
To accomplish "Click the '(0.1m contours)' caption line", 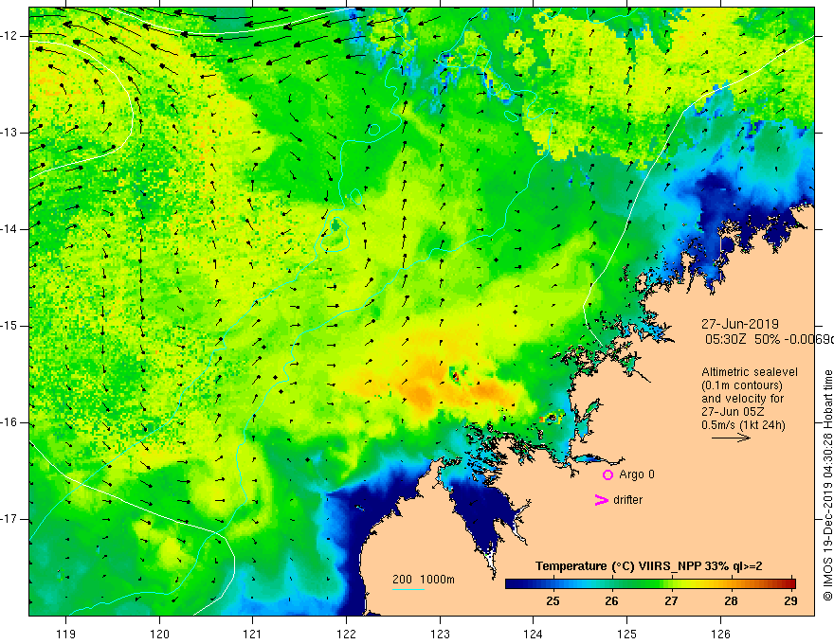I will tap(742, 385).
